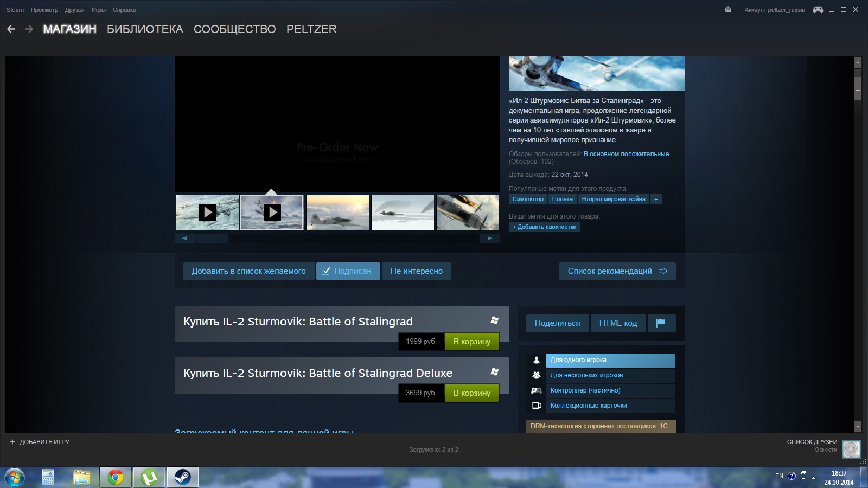Open the БИБЛИОТЕКА tab
The image size is (868, 488).
(x=145, y=29)
